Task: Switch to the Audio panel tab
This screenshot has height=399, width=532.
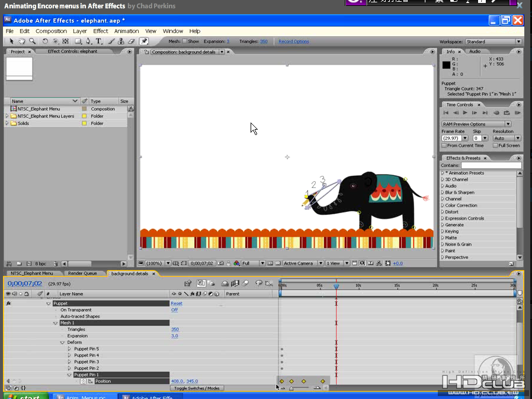Action: pyautogui.click(x=475, y=51)
